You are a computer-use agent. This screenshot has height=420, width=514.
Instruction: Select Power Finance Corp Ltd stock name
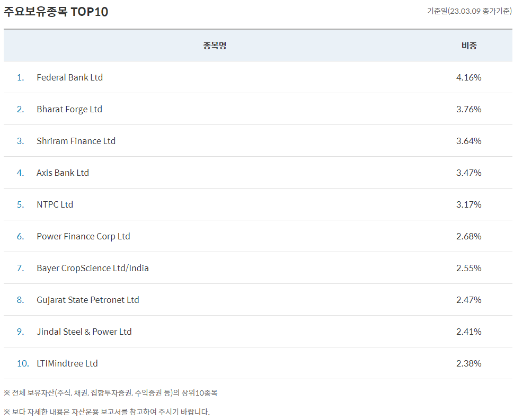click(x=83, y=236)
